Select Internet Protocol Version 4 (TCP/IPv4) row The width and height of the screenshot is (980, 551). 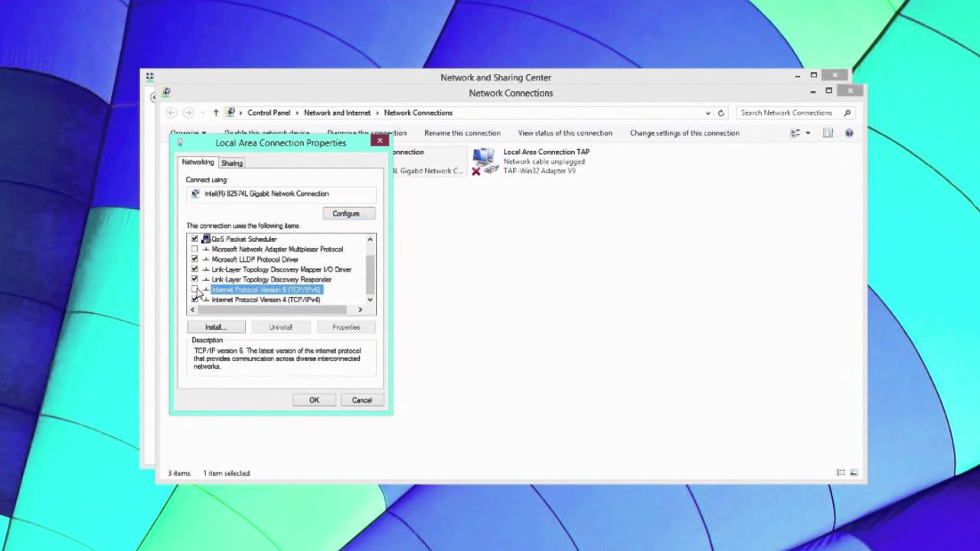[x=266, y=299]
